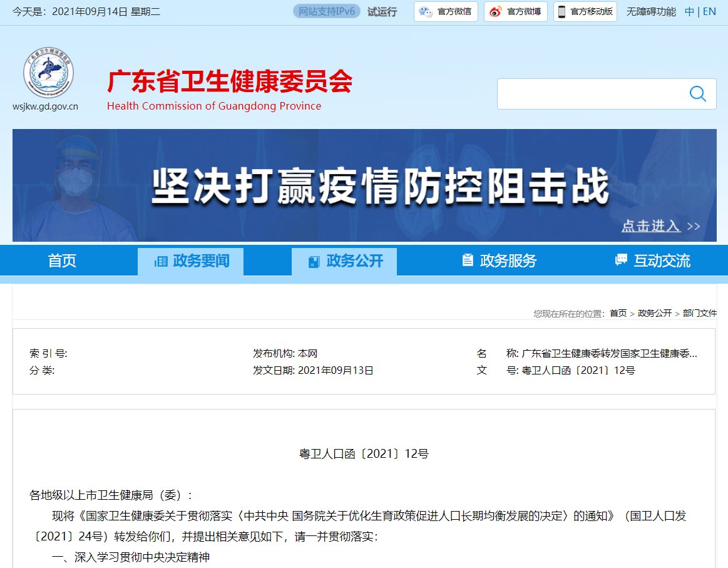Click the official WeChat icon
Viewport: 728px width, 568px height.
pos(426,12)
